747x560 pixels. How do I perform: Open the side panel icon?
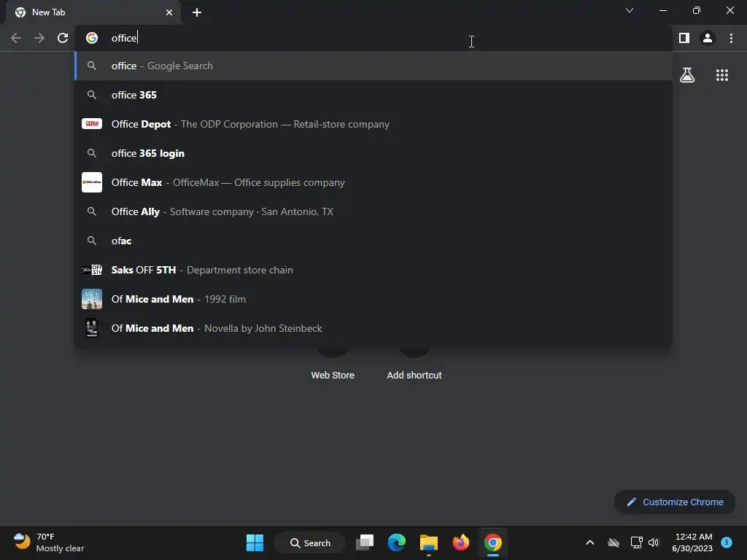click(684, 38)
